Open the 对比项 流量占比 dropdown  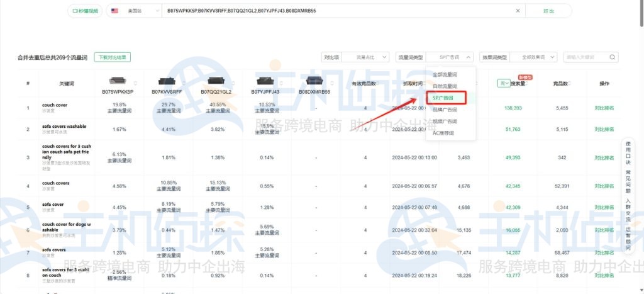pyautogui.click(x=365, y=57)
